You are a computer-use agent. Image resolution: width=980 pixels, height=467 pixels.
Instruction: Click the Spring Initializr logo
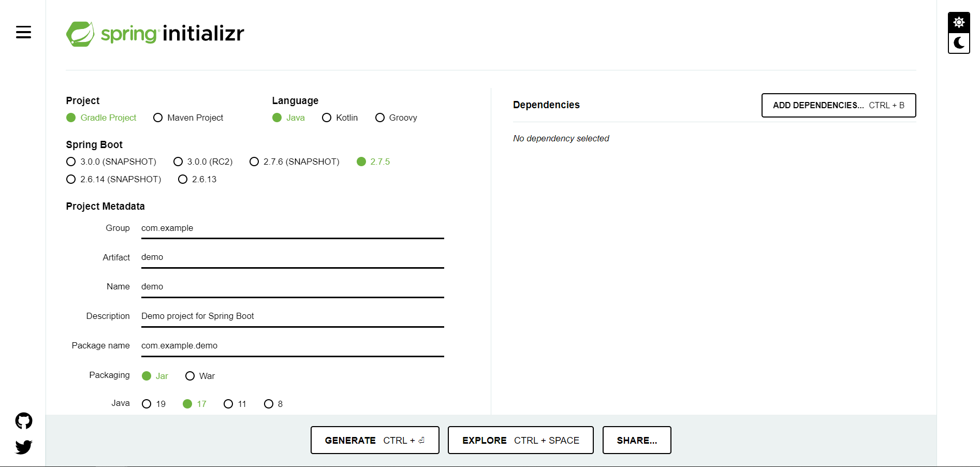coord(155,34)
